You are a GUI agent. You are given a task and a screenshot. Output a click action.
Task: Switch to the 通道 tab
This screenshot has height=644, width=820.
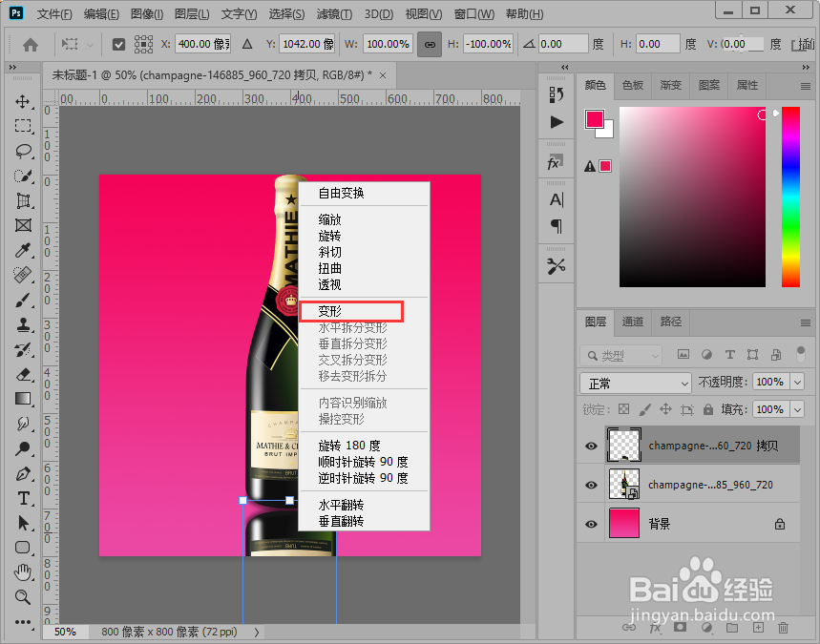pos(632,322)
